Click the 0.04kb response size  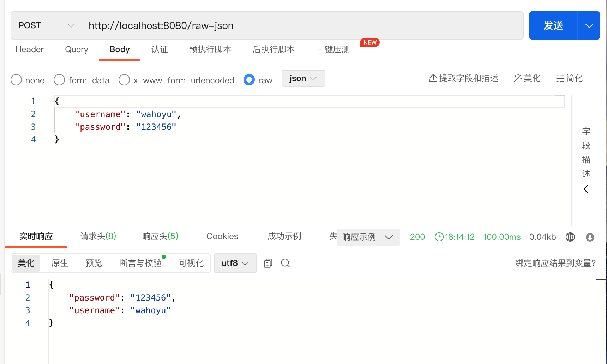[543, 237]
